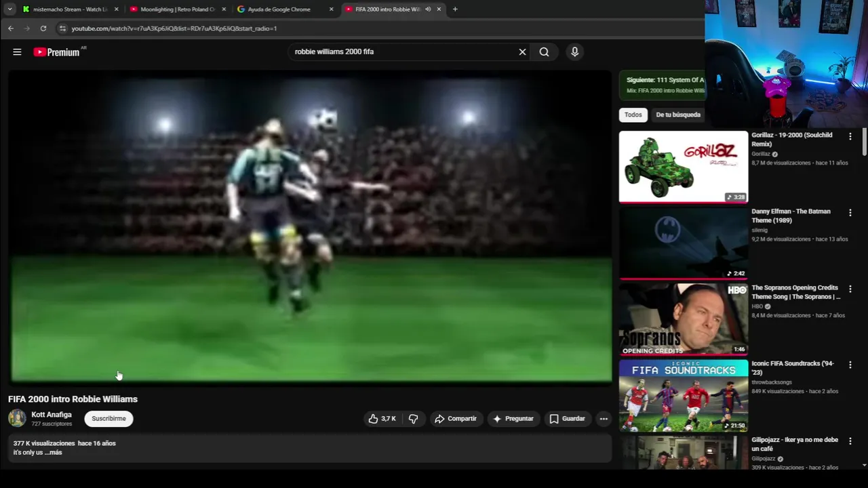Open the Gilipojazz video thumbnail
The width and height of the screenshot is (868, 488).
tap(683, 453)
